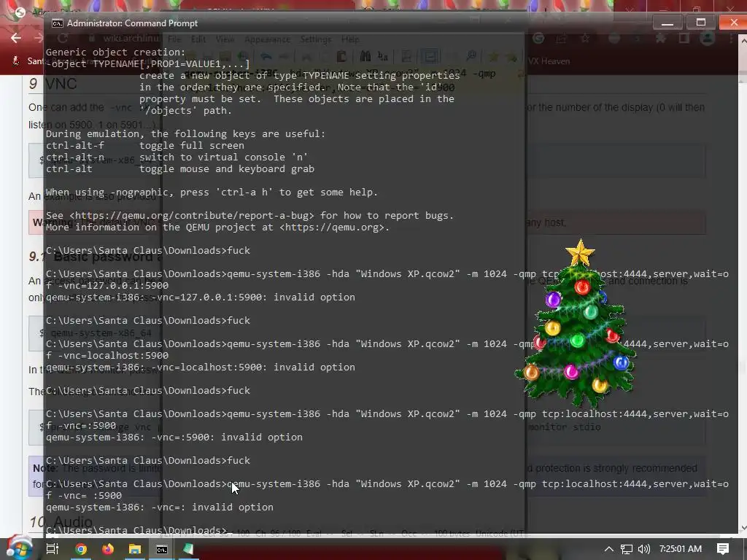Click the '-vnc=: invalid option' error line
Viewport: 747px width, 560px height.
pos(160,507)
